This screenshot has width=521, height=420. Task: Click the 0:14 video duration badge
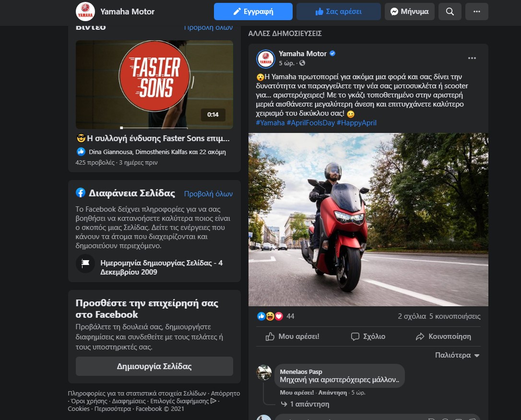tap(213, 115)
